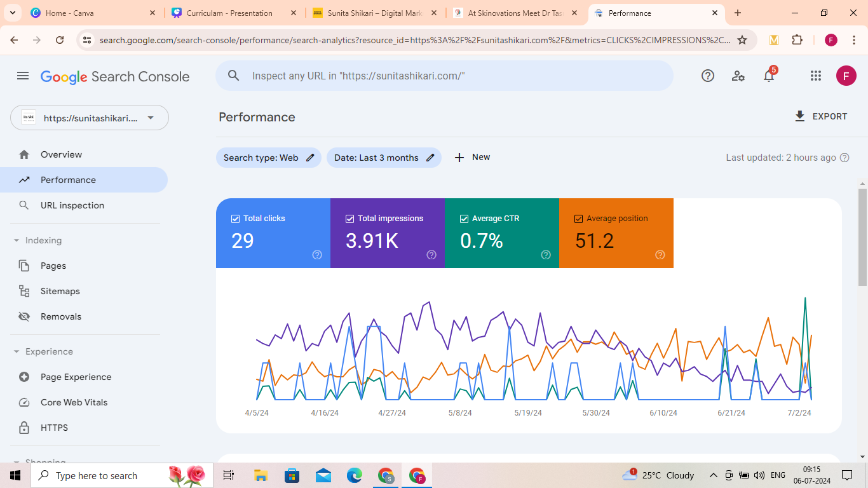Open File Explorer from taskbar

pyautogui.click(x=261, y=475)
